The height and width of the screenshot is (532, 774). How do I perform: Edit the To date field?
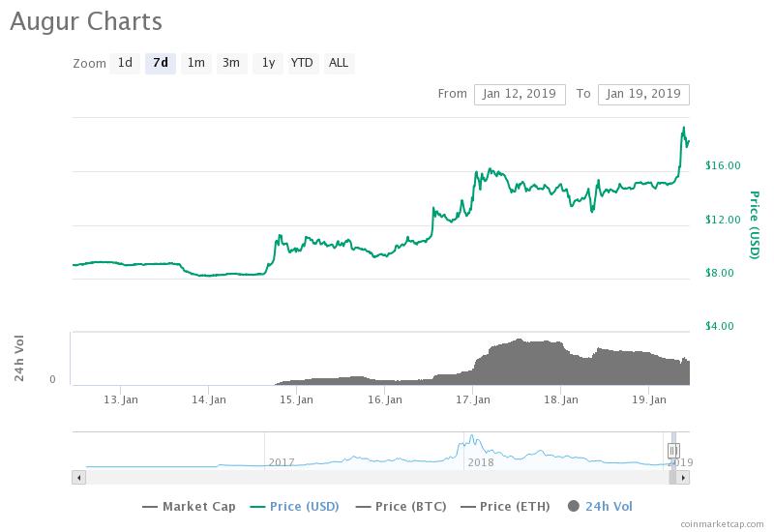(643, 94)
